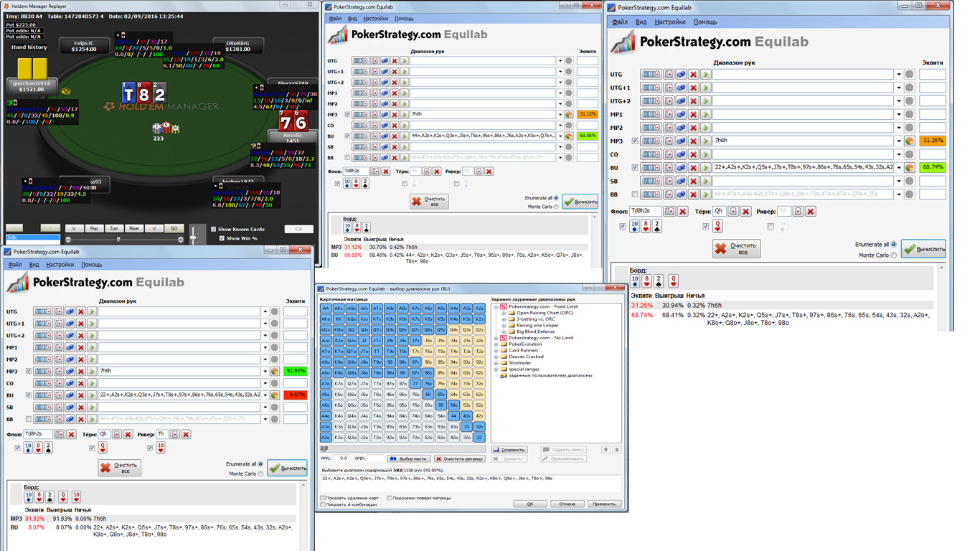Clear UTG+2 row with red X in 91.93% window
980x551 pixels.
(81, 336)
